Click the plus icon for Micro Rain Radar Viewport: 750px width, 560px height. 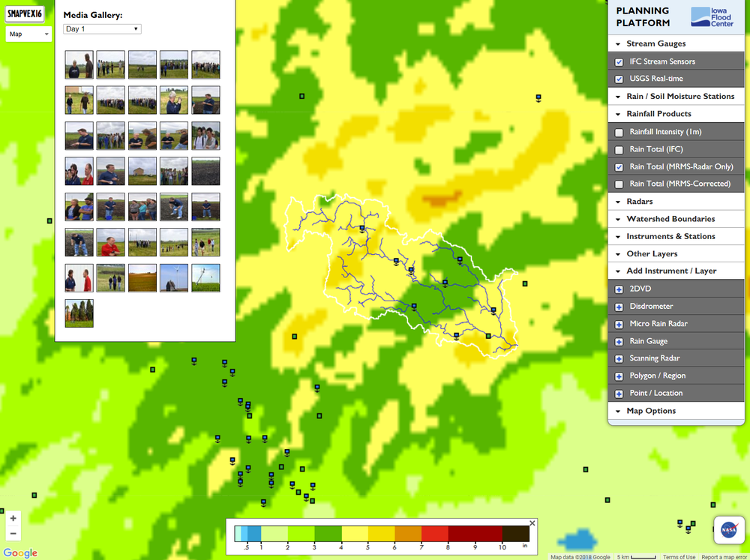[619, 324]
